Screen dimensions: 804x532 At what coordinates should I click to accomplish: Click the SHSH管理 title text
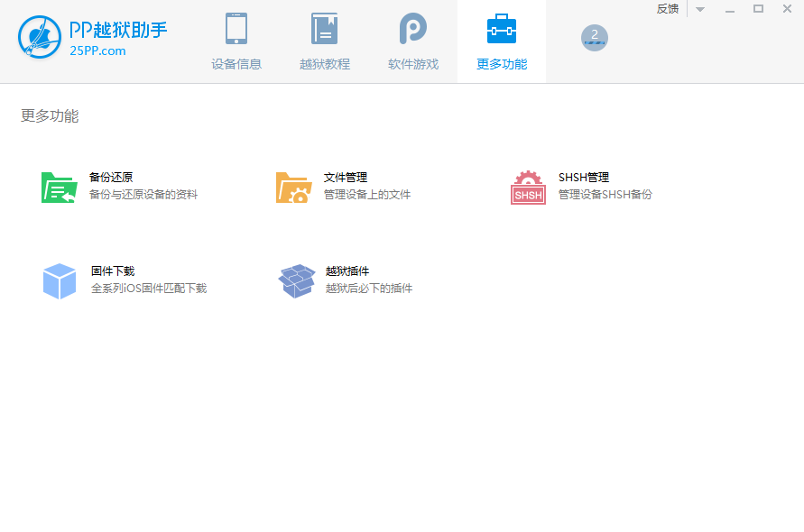[584, 178]
